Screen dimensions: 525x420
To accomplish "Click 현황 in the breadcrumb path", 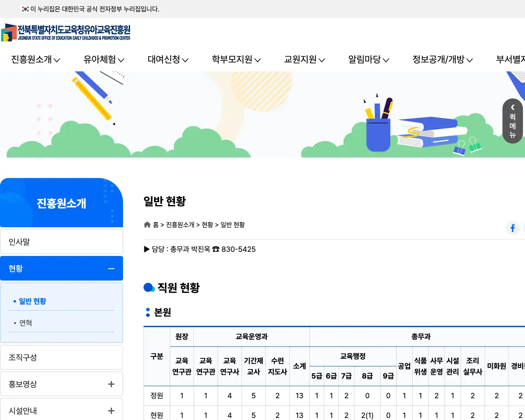I will 208,224.
